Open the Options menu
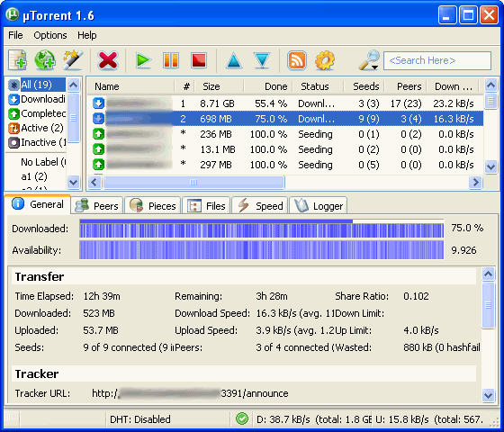The height and width of the screenshot is (432, 504). 50,35
